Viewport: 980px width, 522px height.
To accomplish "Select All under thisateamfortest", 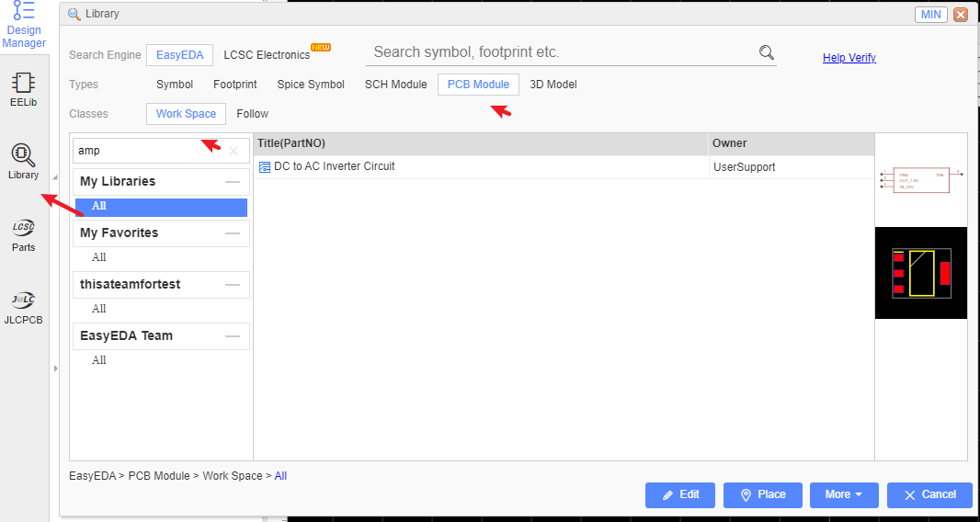I will (x=98, y=309).
